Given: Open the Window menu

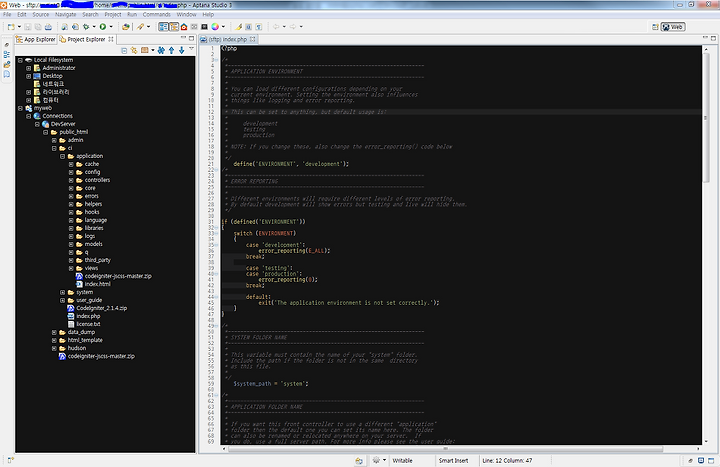Looking at the screenshot, I should [x=186, y=14].
